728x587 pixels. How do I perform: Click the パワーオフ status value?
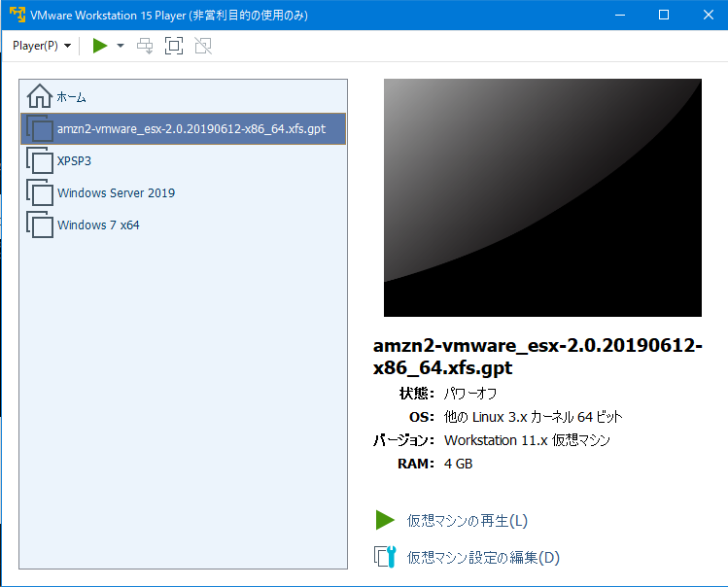[x=469, y=394]
